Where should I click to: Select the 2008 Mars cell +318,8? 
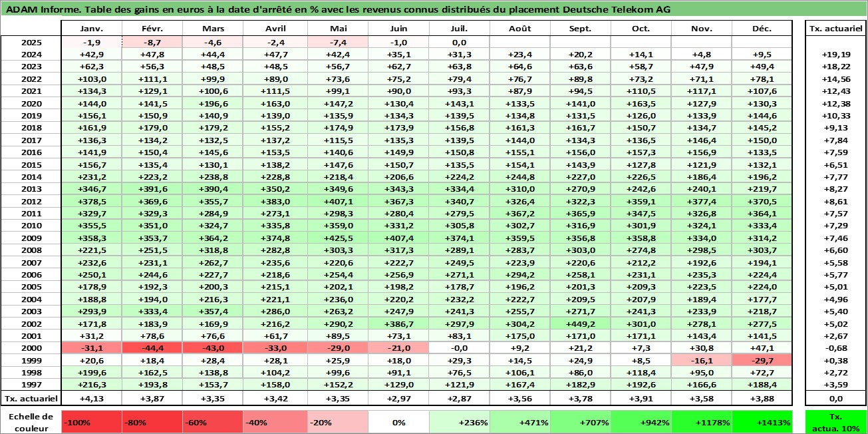pyautogui.click(x=213, y=250)
